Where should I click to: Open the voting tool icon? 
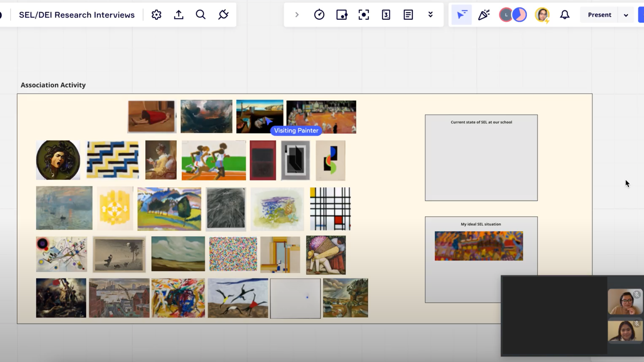point(341,15)
